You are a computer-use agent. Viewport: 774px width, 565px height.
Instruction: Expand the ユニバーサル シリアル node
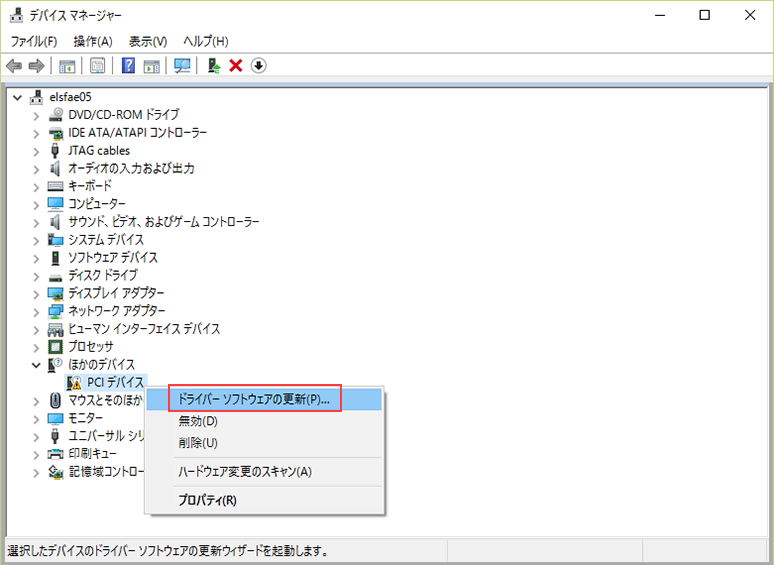coord(36,437)
